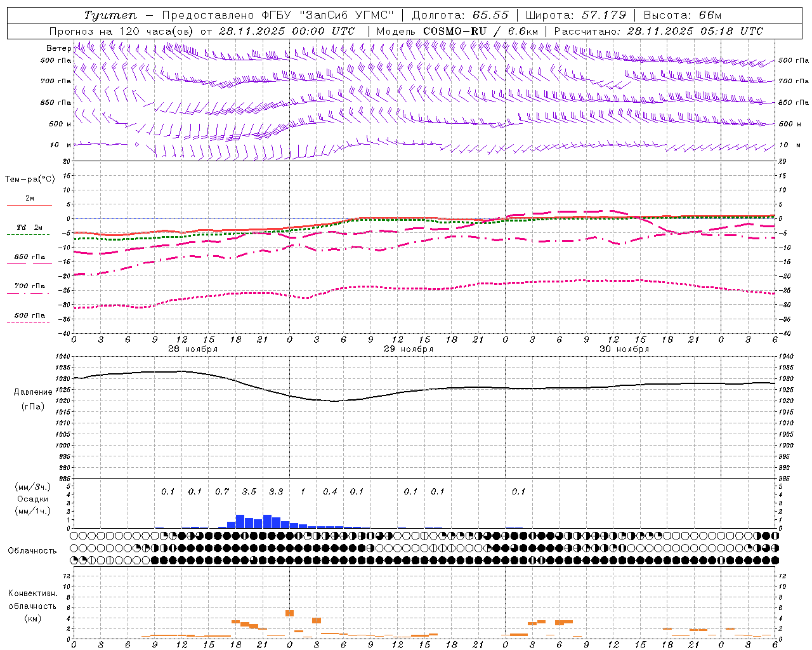This screenshot has height=650, width=812.
Task: Click the "(мм/1ч.)" units label
Action: tap(33, 511)
